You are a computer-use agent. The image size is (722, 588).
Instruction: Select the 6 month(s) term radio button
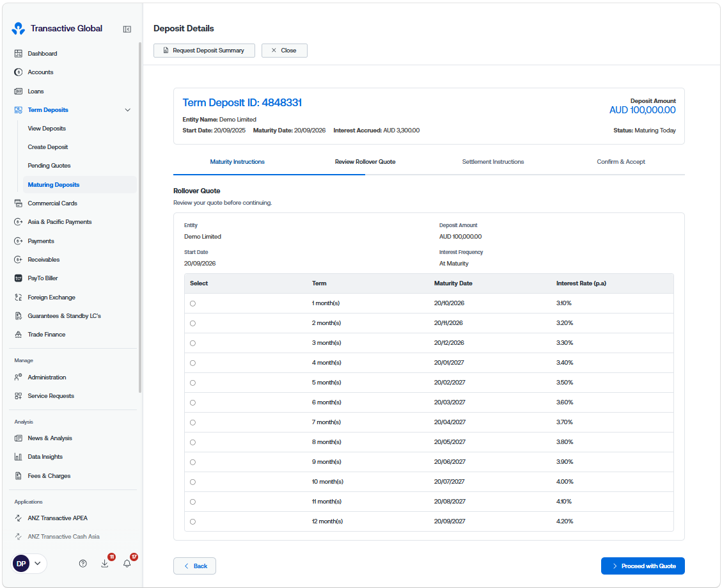point(193,402)
